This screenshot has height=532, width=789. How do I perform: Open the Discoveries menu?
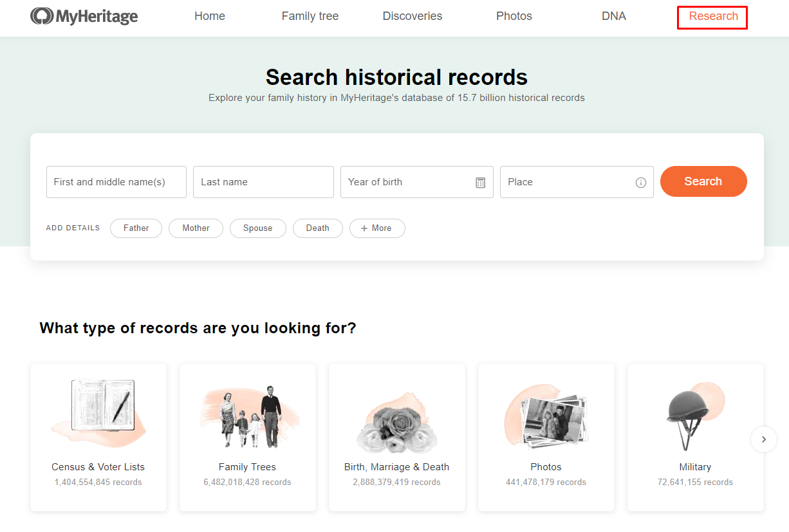click(x=413, y=17)
